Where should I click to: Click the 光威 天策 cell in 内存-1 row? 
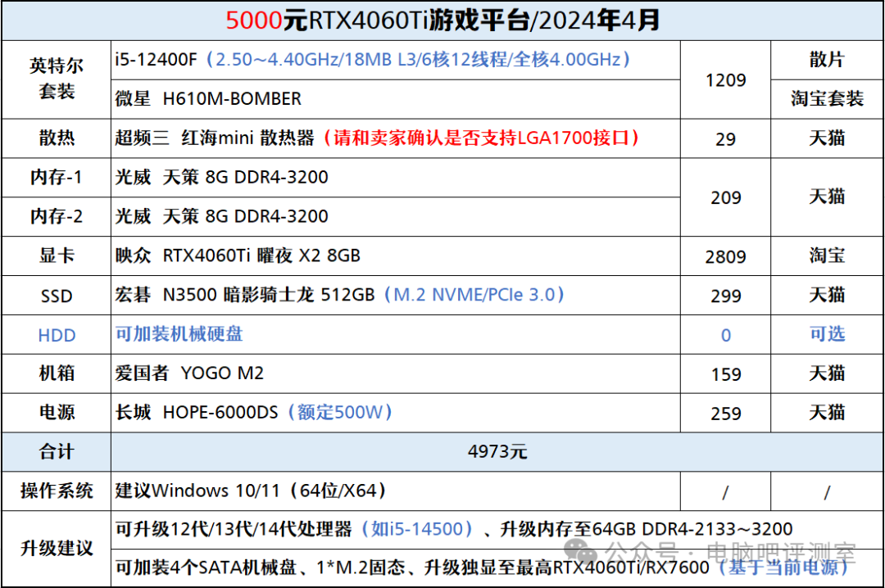396,177
